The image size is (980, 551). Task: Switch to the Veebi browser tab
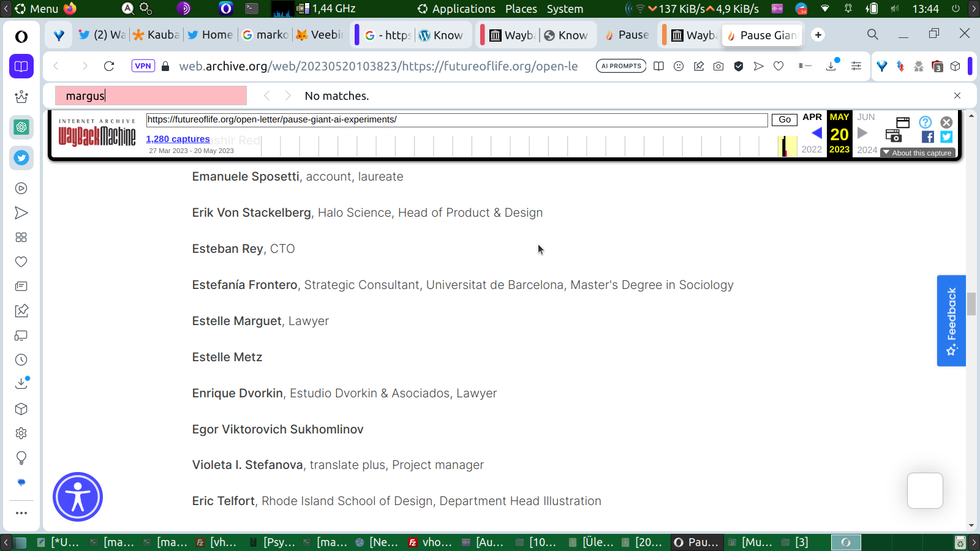tap(319, 35)
